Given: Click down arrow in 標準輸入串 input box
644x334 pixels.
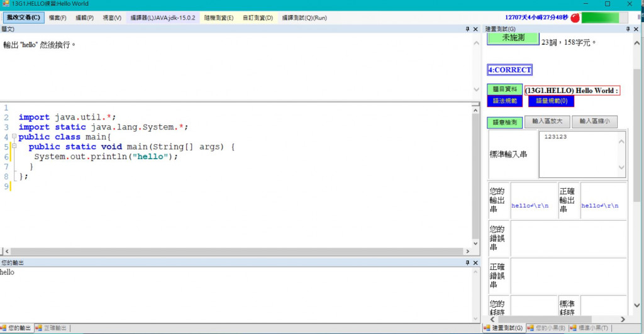Looking at the screenshot, I should coord(621,167).
